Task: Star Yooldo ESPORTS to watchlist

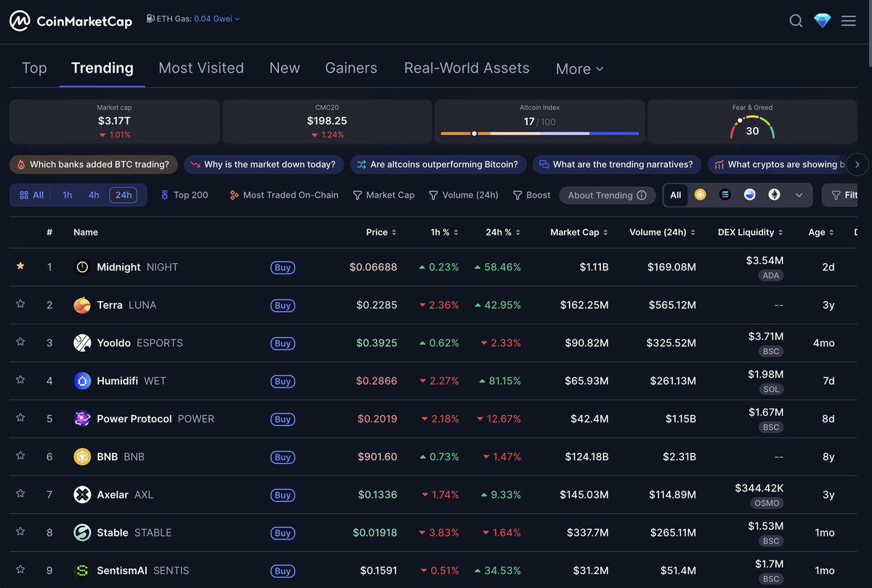Action: pyautogui.click(x=20, y=342)
